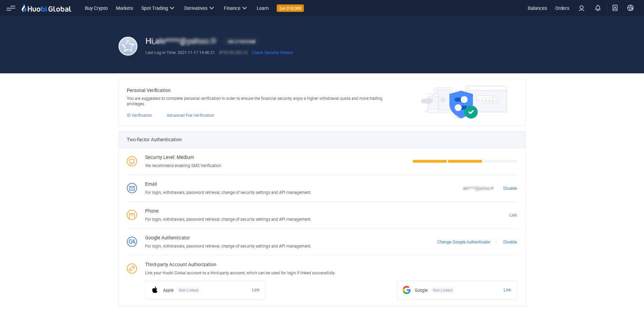This screenshot has width=644, height=310.
Task: Link a phone number
Action: tap(513, 215)
